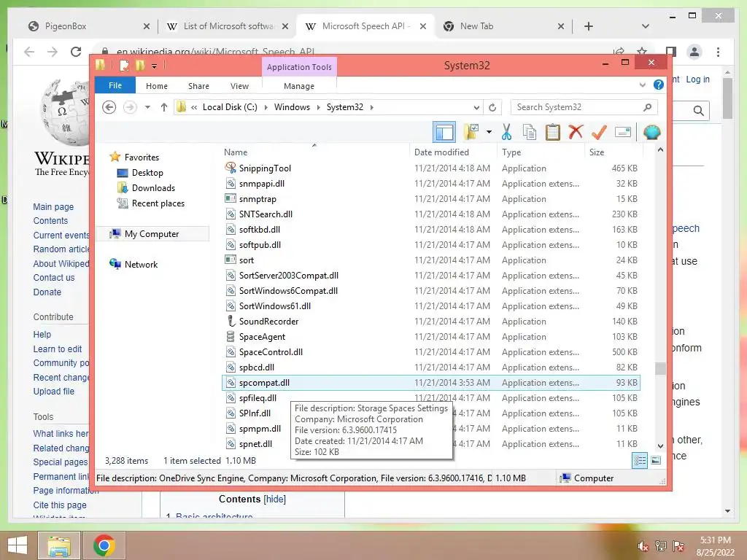Click the scissors Cut toolbar icon

(x=506, y=132)
